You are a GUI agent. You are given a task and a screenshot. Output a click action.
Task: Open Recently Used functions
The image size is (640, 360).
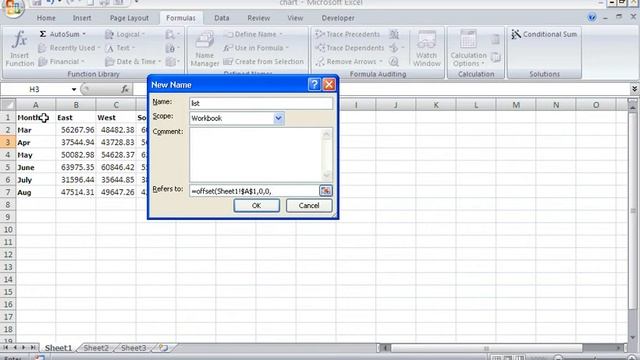(69, 48)
